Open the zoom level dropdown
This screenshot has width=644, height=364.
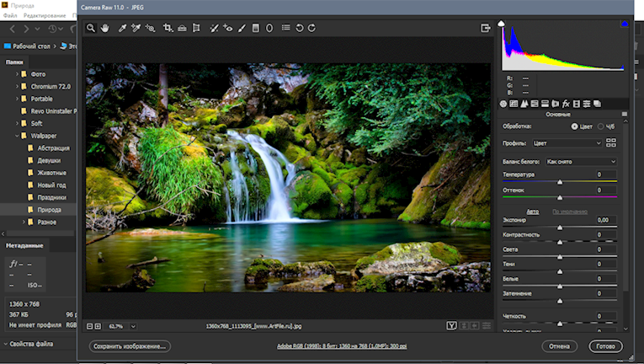coord(133,326)
